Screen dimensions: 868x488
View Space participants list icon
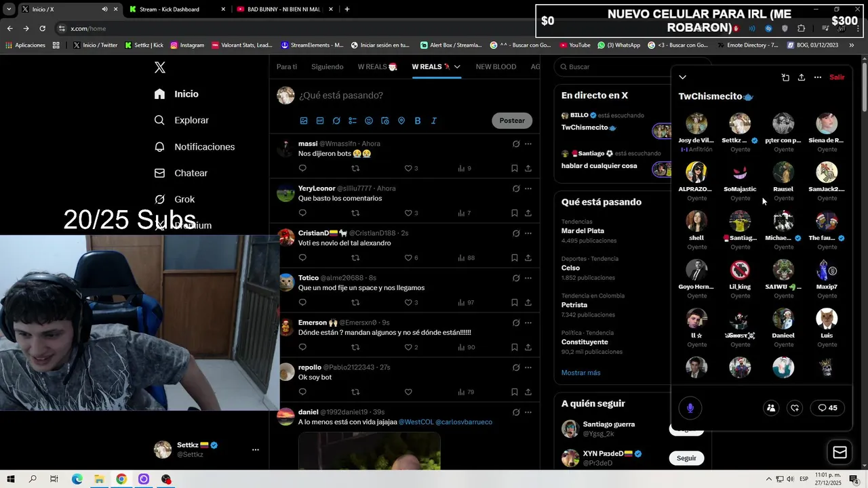pos(771,408)
